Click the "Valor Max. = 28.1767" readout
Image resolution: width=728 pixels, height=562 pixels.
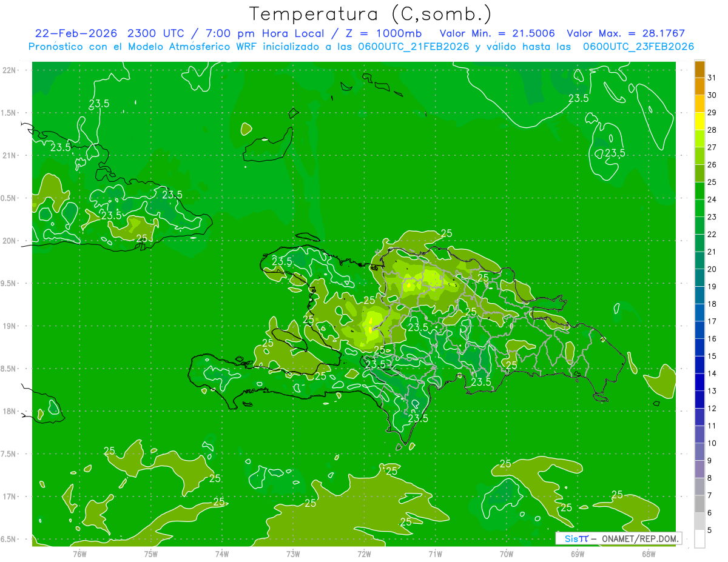625,33
